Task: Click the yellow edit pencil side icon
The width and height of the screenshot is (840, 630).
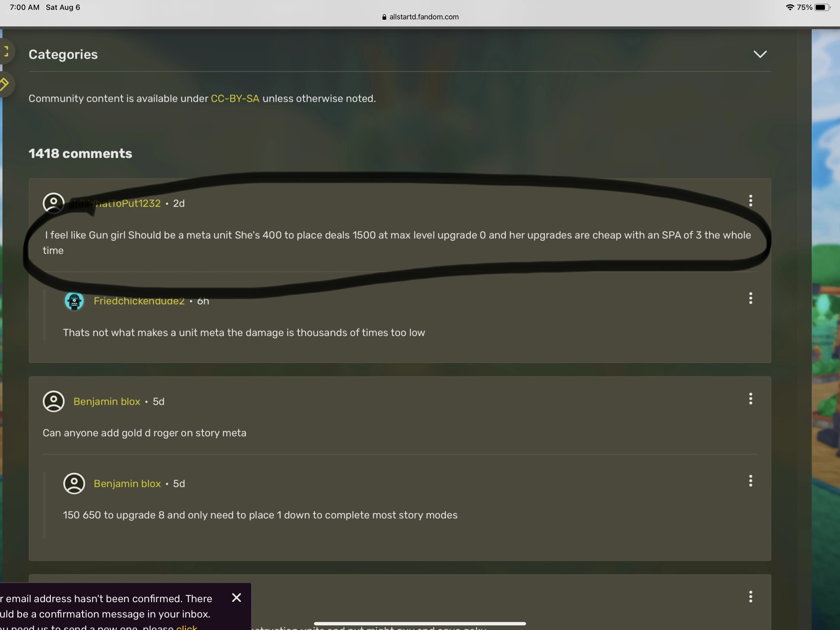Action: coord(5,84)
